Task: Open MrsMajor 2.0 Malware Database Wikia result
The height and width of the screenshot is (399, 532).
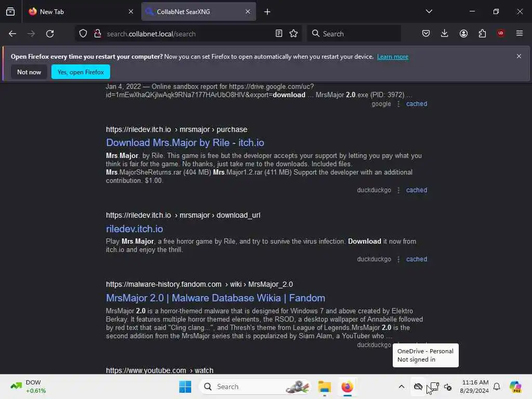Action: pyautogui.click(x=216, y=298)
